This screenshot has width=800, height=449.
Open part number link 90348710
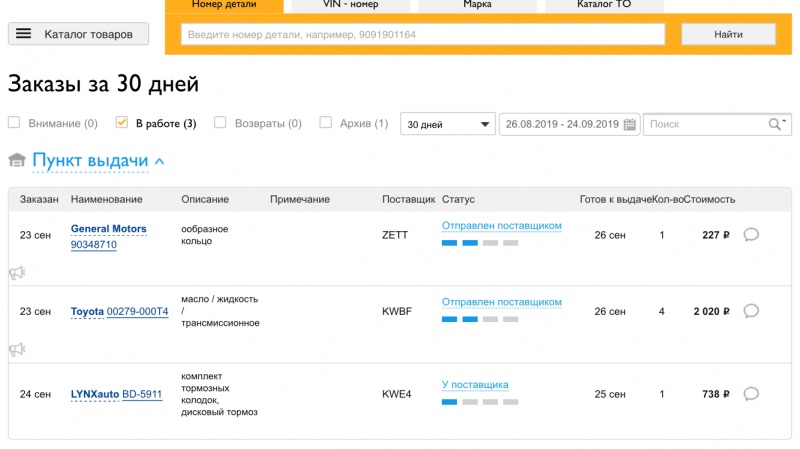coord(93,245)
